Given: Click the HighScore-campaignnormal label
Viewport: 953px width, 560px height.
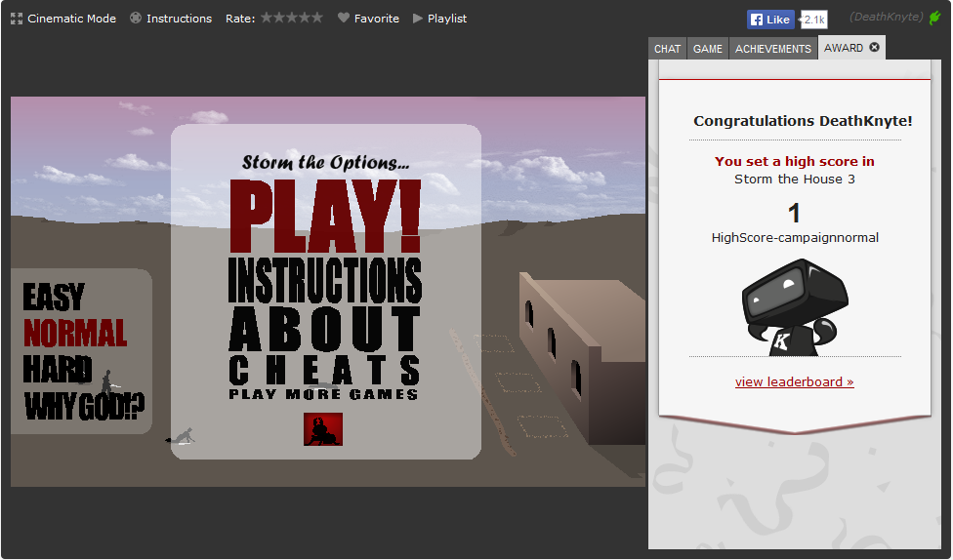Looking at the screenshot, I should coord(795,237).
